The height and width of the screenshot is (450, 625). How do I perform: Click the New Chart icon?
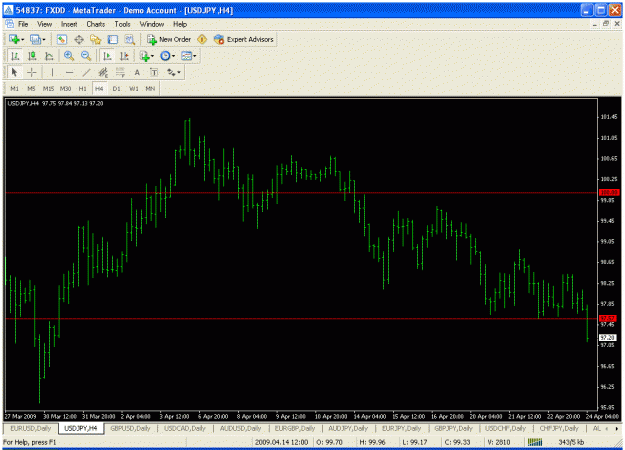click(14, 39)
